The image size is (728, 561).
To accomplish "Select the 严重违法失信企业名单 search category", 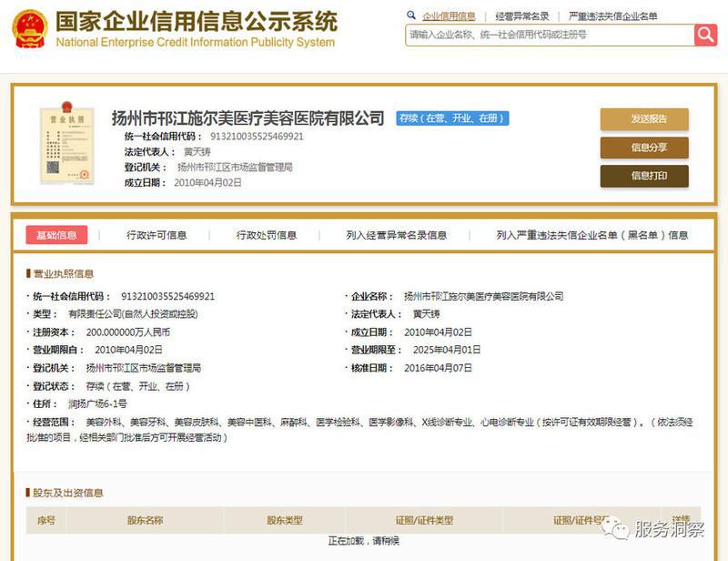I will pos(612,16).
